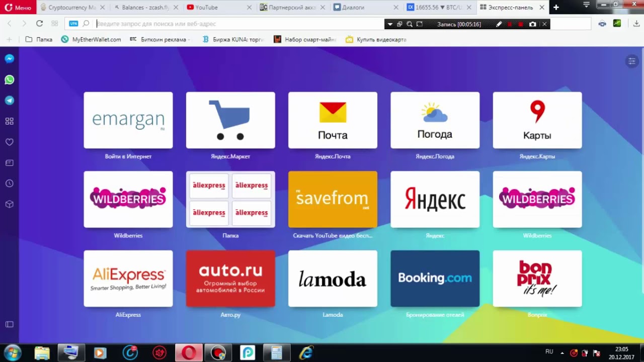The height and width of the screenshot is (362, 644).
Task: Open Windows Explorer from the taskbar
Action: pyautogui.click(x=42, y=353)
